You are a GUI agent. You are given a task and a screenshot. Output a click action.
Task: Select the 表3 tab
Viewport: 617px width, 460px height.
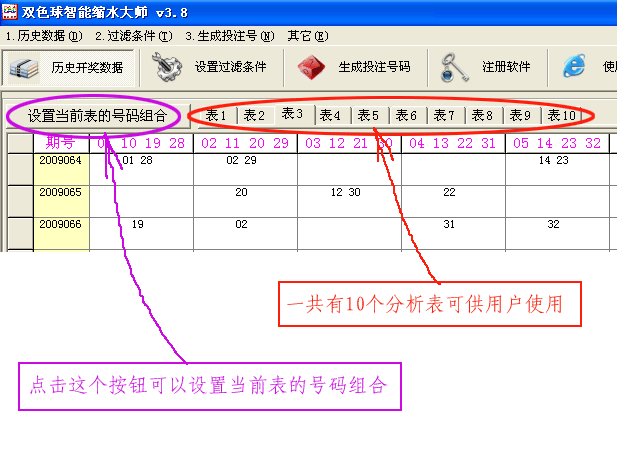pos(292,114)
